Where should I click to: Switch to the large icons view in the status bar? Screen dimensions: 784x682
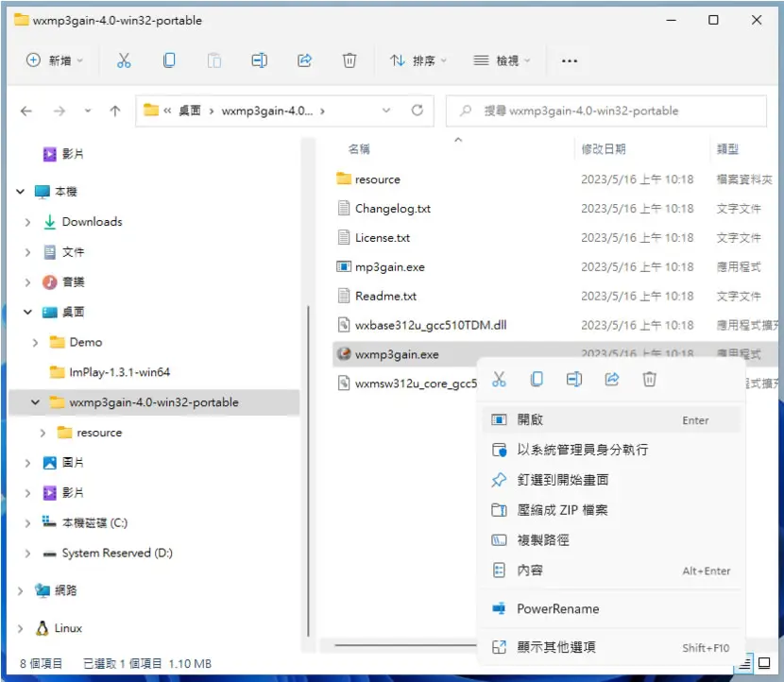tap(764, 663)
